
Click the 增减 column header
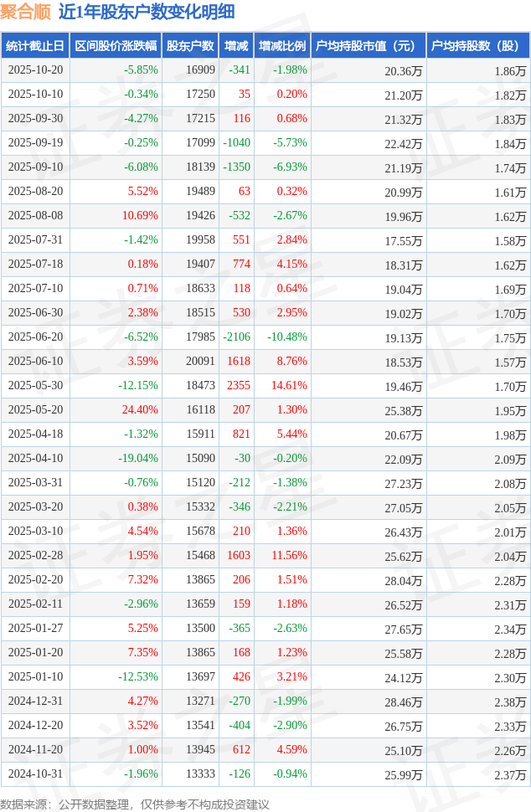point(237,46)
